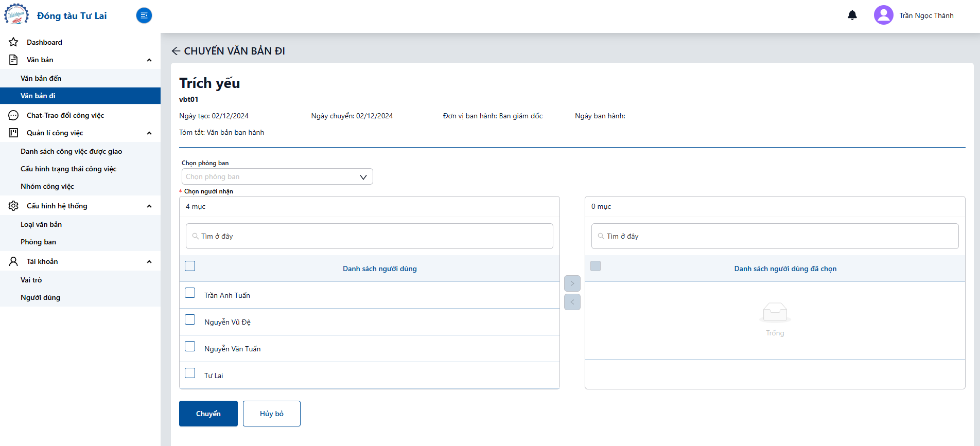This screenshot has height=446, width=980.
Task: Collapse the Tài khoản menu chevron
Action: [x=149, y=262]
